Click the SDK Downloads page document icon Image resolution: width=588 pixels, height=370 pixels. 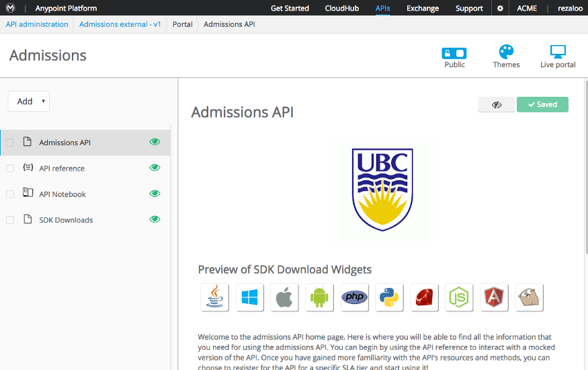(28, 219)
